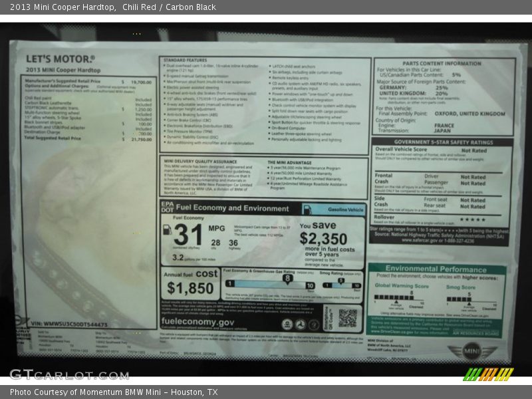Viewport: 532px width, 399px height.
Task: Click the 'LET'S MOTOR' heading
Action: click(61, 59)
